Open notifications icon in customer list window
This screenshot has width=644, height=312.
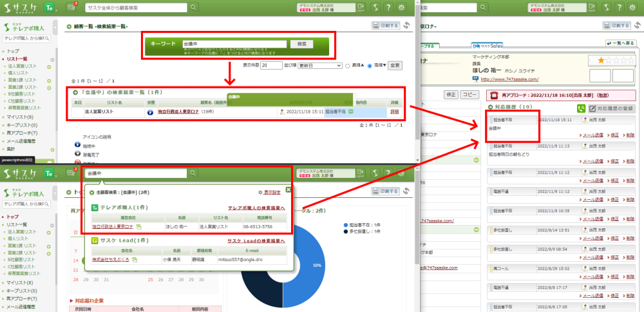tap(71, 7)
